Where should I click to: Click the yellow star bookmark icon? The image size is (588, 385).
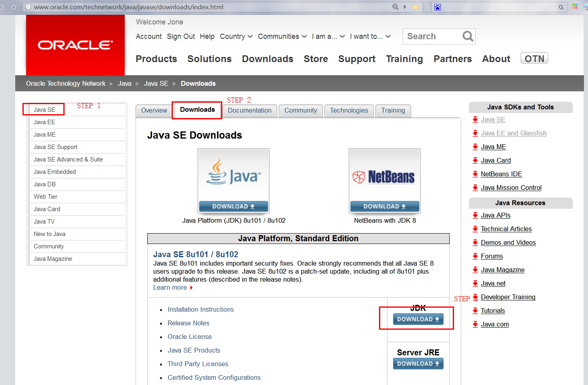click(x=416, y=7)
